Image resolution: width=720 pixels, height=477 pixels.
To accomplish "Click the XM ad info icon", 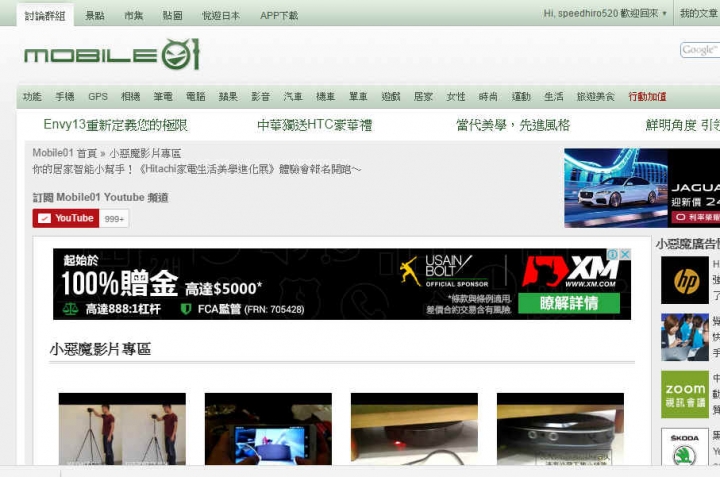I will (613, 254).
